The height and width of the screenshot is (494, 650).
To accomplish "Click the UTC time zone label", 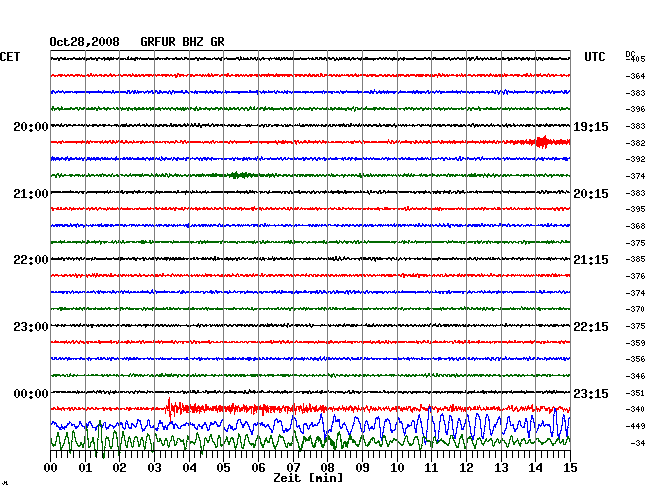I will [594, 57].
